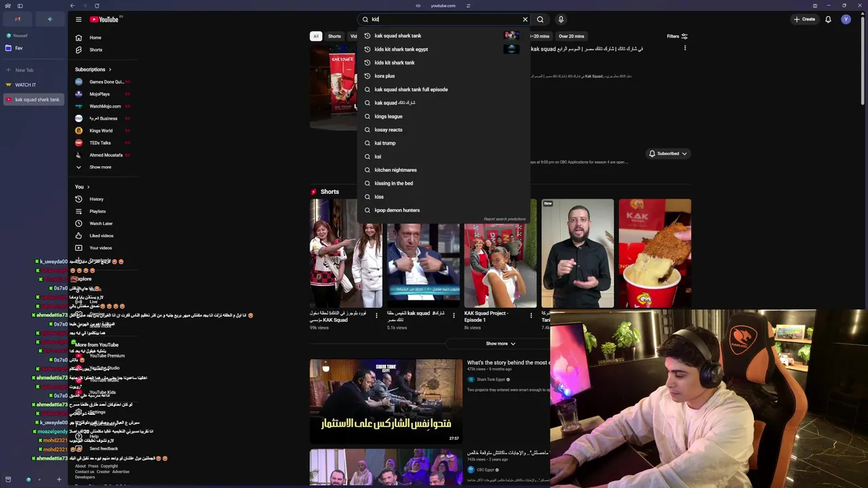Open the pinned Gemini sparkle tab

[x=50, y=19]
